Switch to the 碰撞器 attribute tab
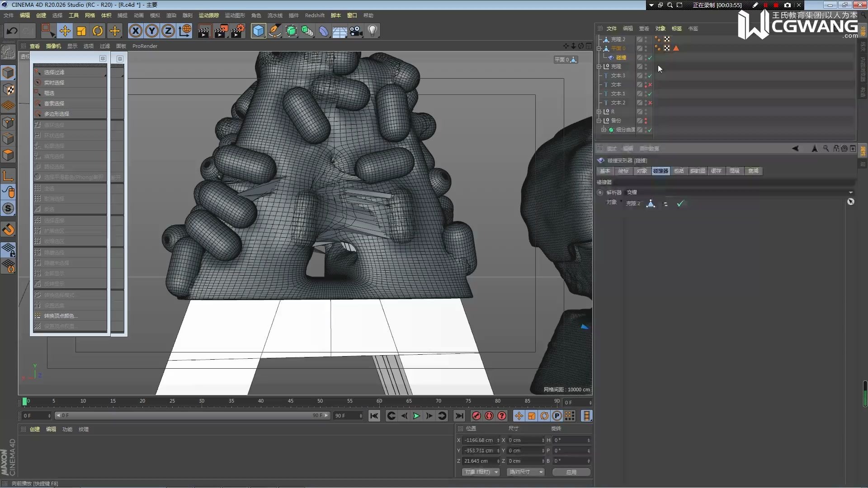Screen dimensions: 868x488 tap(660, 171)
